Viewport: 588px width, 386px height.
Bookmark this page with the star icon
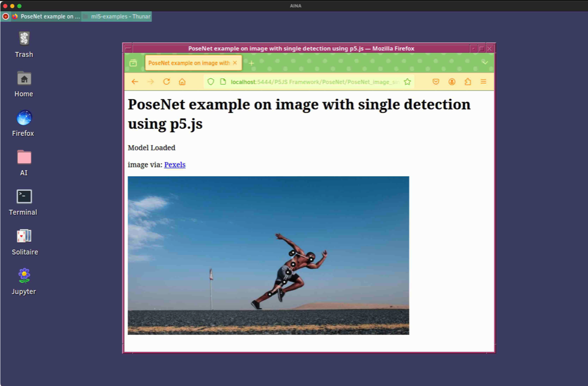pyautogui.click(x=407, y=82)
